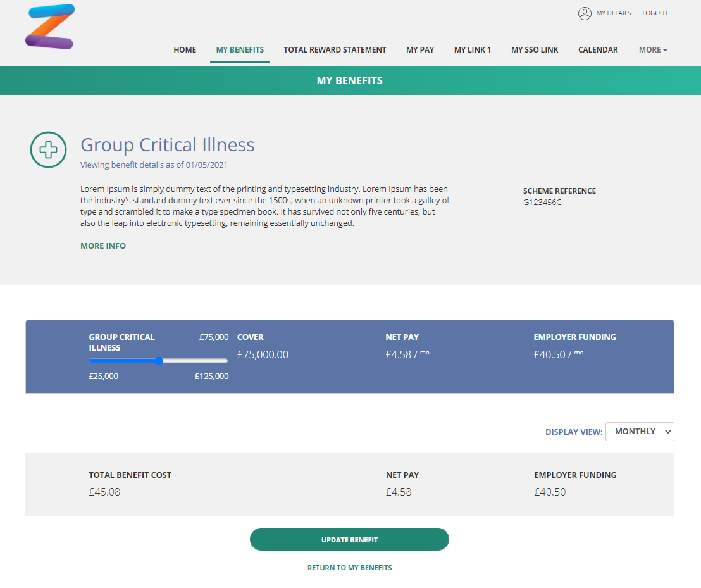
Task: Click the cover amount slider handle
Action: pyautogui.click(x=159, y=361)
